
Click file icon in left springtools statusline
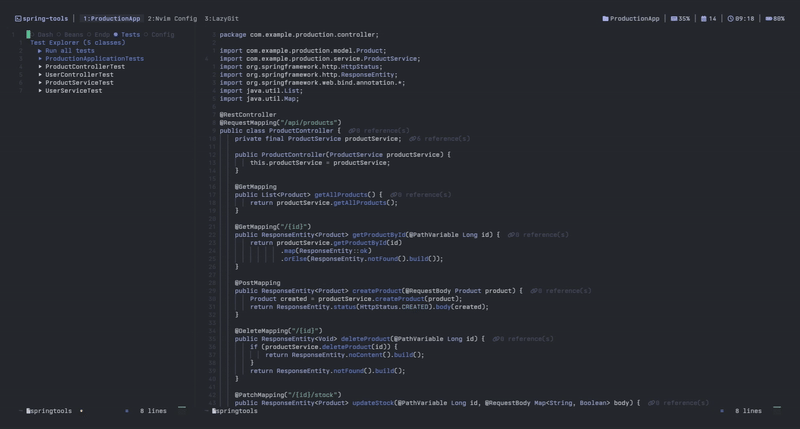point(29,411)
